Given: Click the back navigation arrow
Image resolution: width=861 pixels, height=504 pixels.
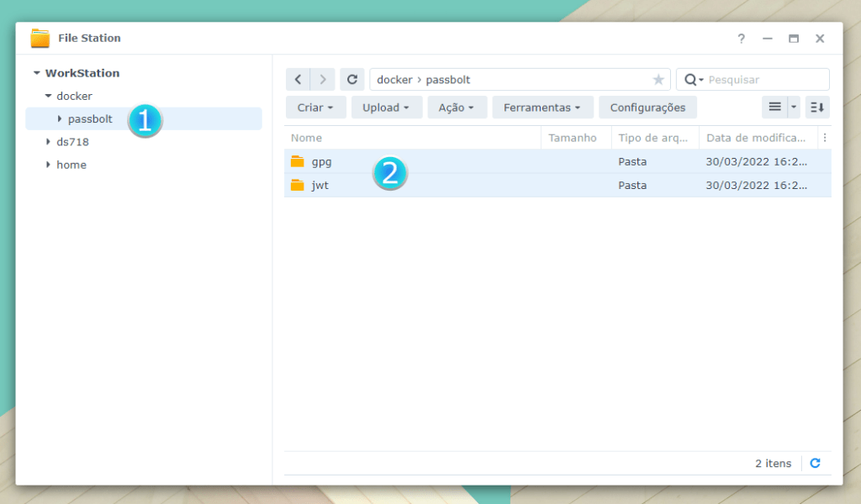Looking at the screenshot, I should [x=298, y=80].
